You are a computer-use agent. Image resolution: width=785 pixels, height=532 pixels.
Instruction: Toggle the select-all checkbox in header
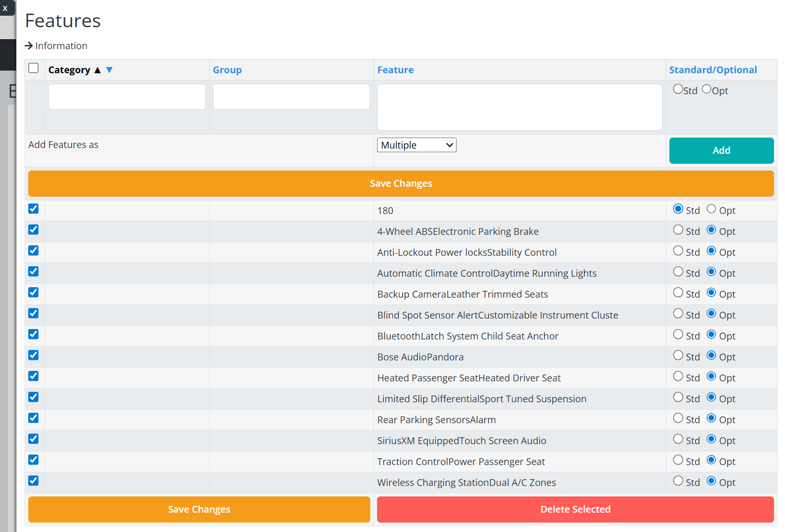tap(33, 69)
